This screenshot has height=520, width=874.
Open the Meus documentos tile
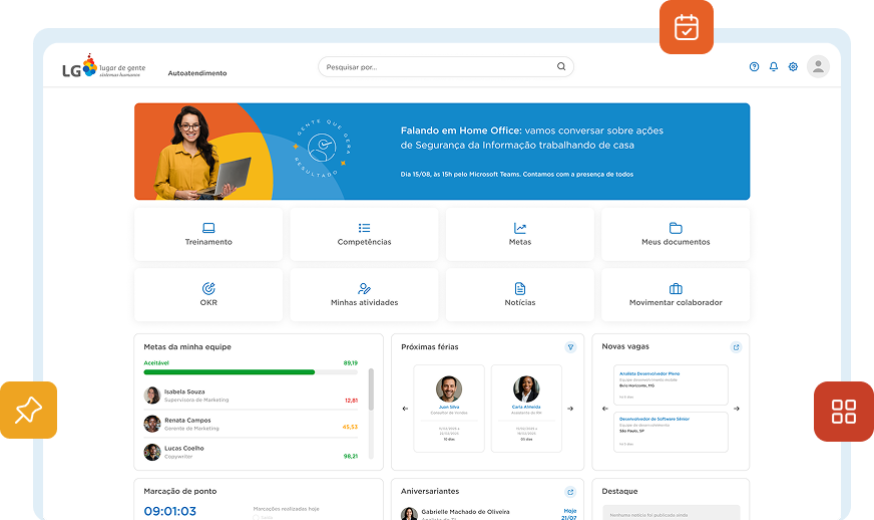coord(675,234)
